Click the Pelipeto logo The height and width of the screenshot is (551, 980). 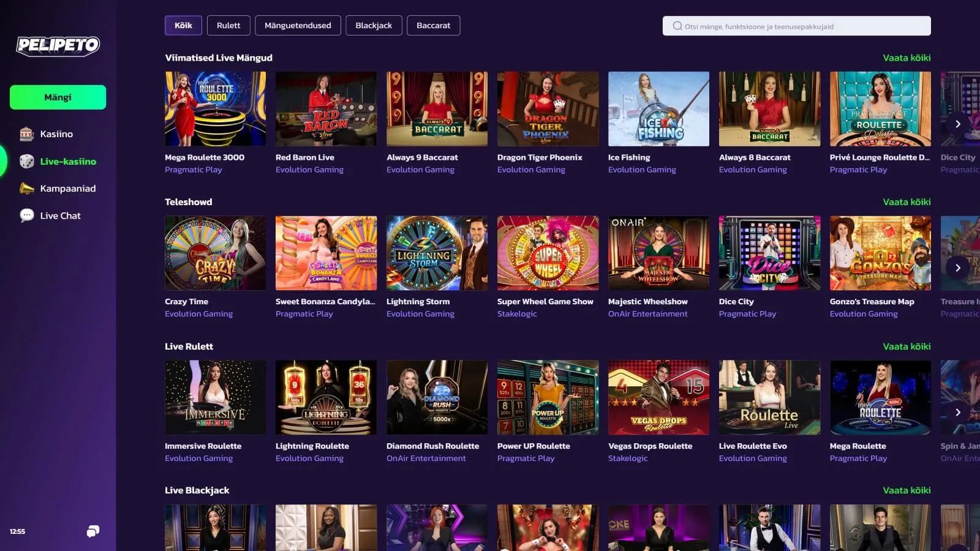(x=58, y=45)
